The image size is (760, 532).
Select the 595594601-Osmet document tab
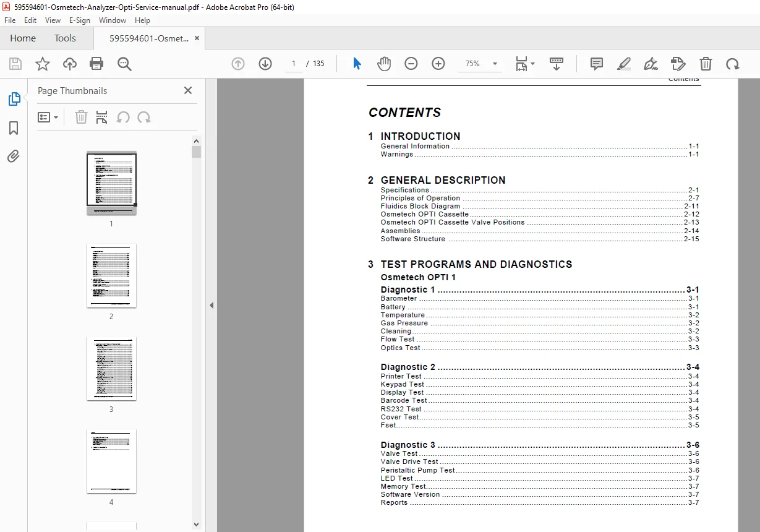149,38
